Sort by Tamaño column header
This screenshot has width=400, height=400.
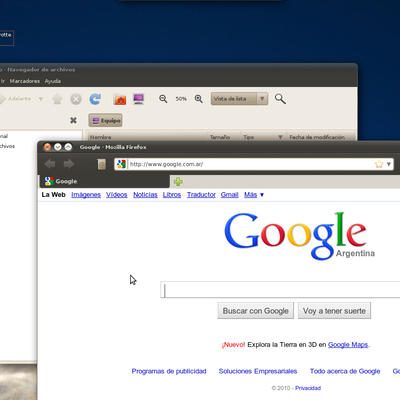tap(224, 137)
